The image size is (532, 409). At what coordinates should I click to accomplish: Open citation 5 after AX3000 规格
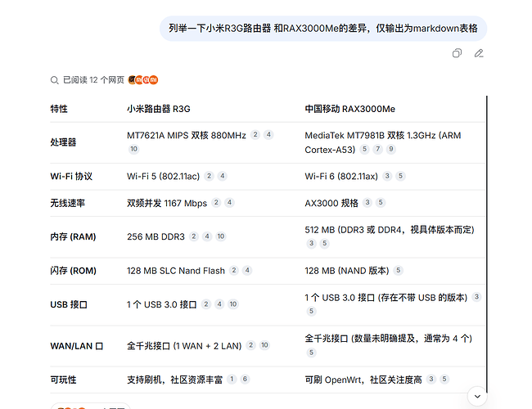(381, 203)
